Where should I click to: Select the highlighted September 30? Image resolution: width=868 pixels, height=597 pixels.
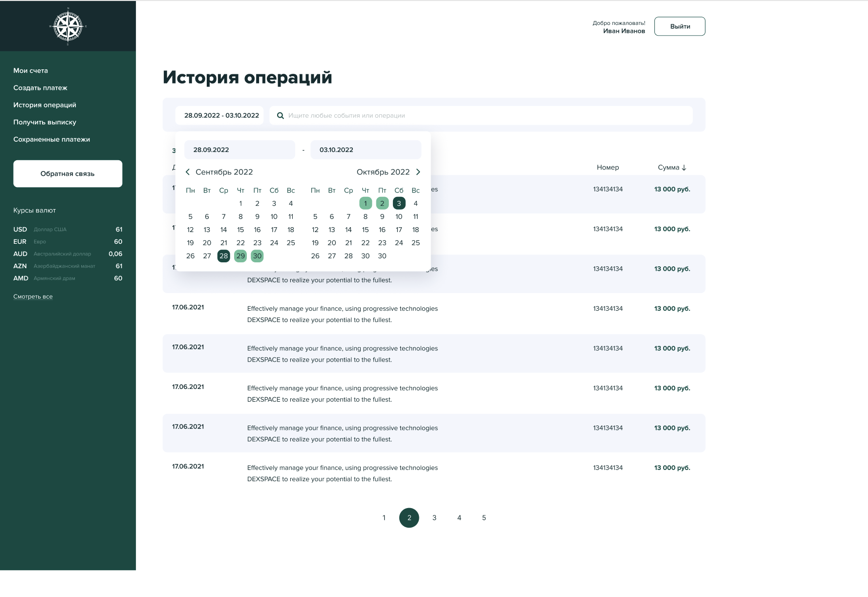point(257,256)
